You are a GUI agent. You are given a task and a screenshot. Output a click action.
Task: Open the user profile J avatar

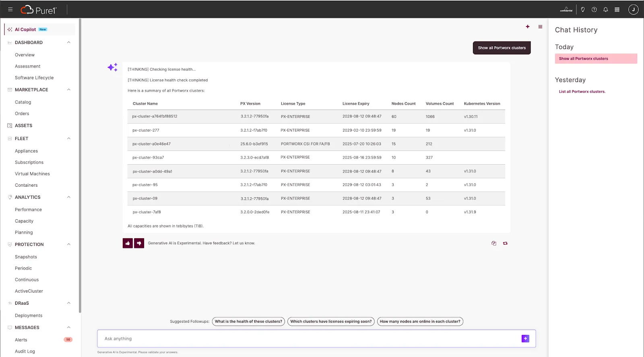(633, 10)
